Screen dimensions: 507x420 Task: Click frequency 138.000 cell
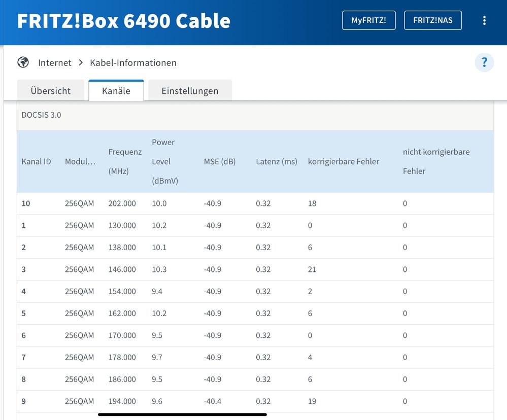tap(122, 248)
